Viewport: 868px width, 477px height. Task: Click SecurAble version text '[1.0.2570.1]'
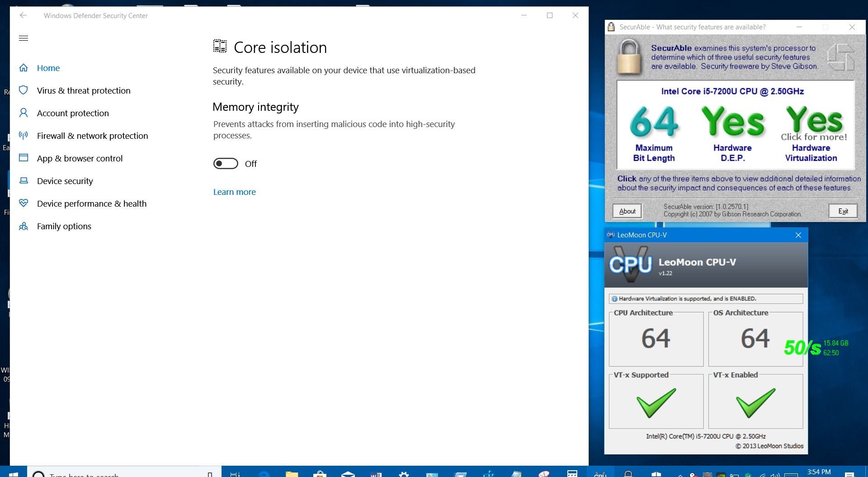click(731, 207)
